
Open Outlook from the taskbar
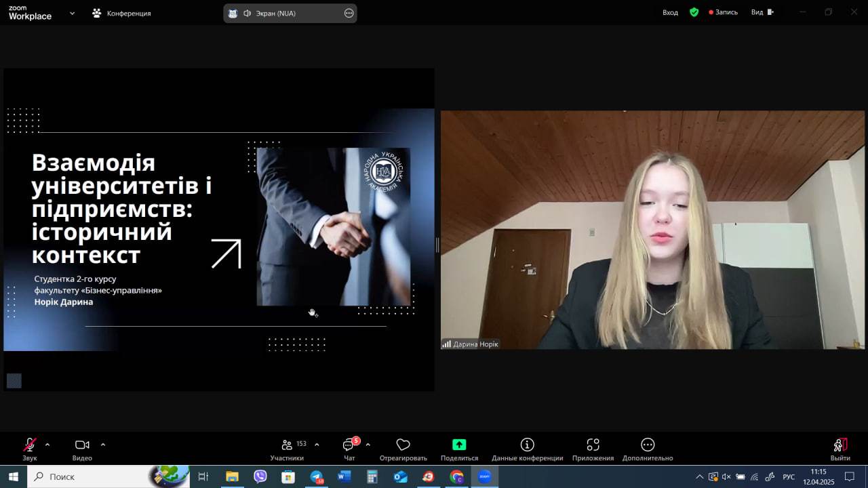point(401,476)
